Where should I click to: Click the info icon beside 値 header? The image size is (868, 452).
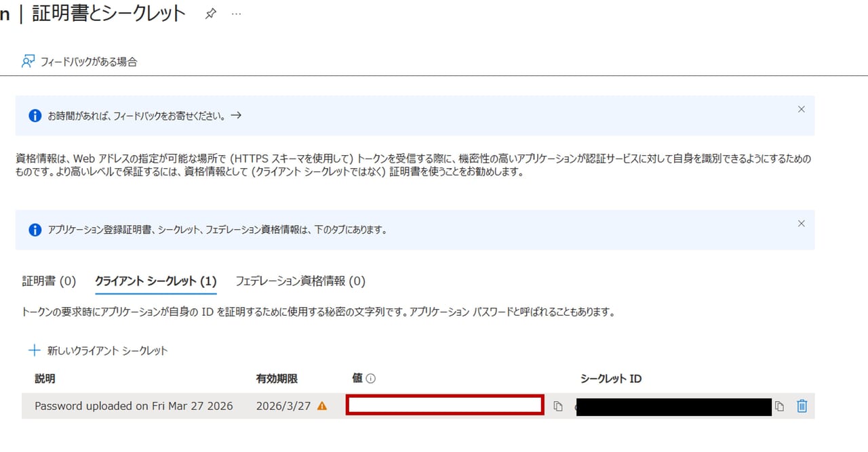tap(371, 379)
